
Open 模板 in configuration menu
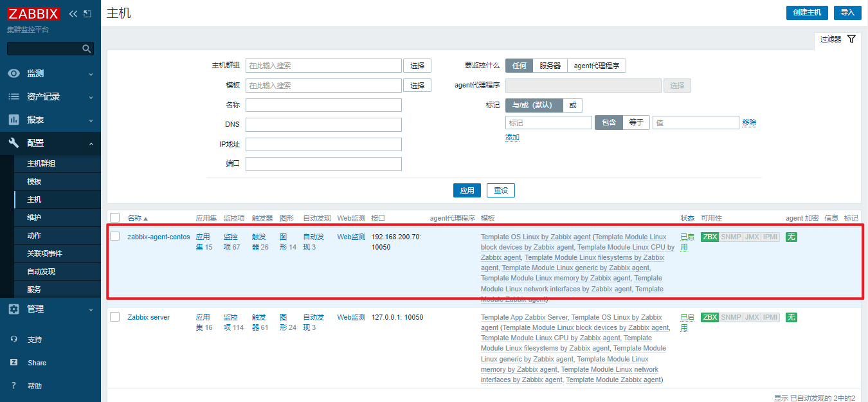pyautogui.click(x=34, y=181)
